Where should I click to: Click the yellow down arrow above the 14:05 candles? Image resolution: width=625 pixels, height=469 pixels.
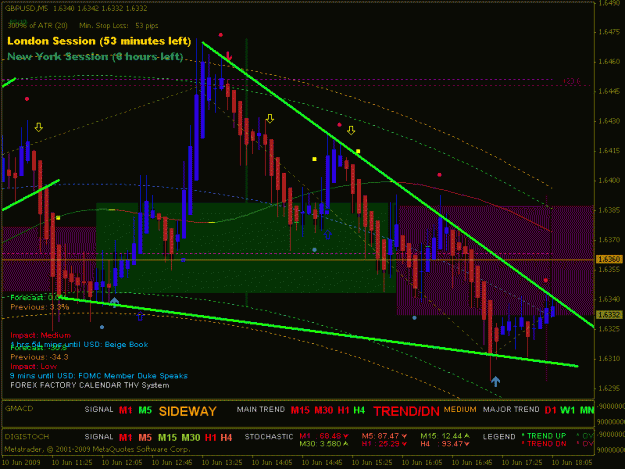point(270,118)
